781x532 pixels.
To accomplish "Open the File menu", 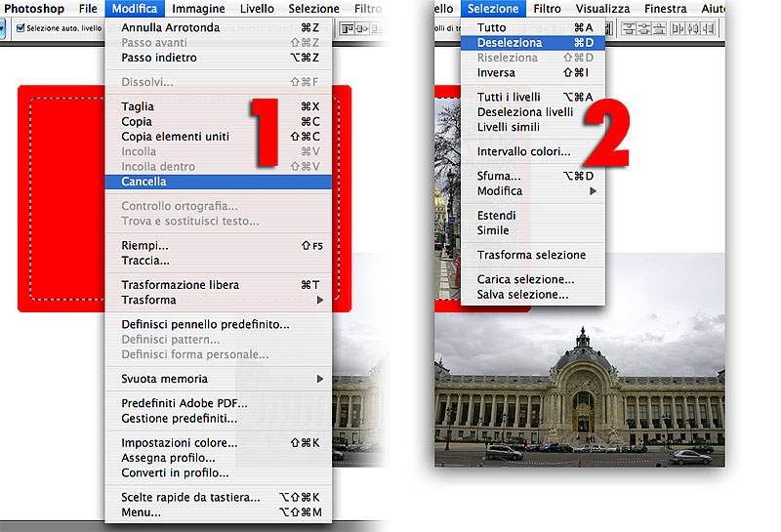I will pos(88,9).
